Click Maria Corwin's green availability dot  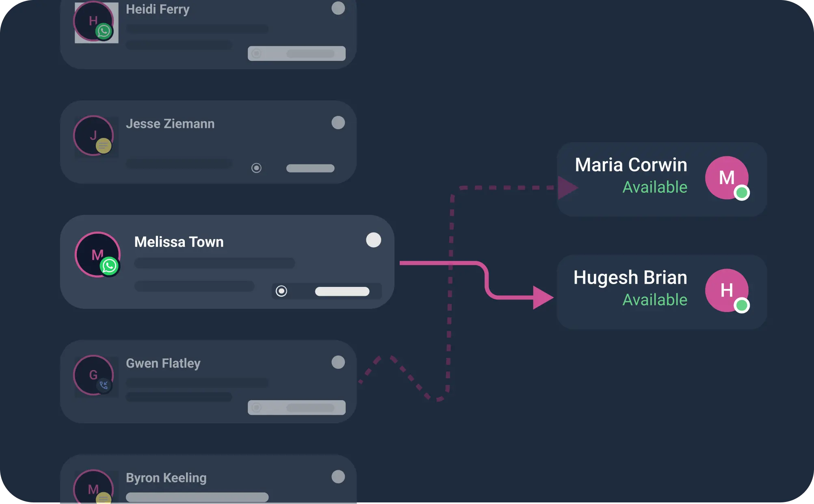click(742, 193)
